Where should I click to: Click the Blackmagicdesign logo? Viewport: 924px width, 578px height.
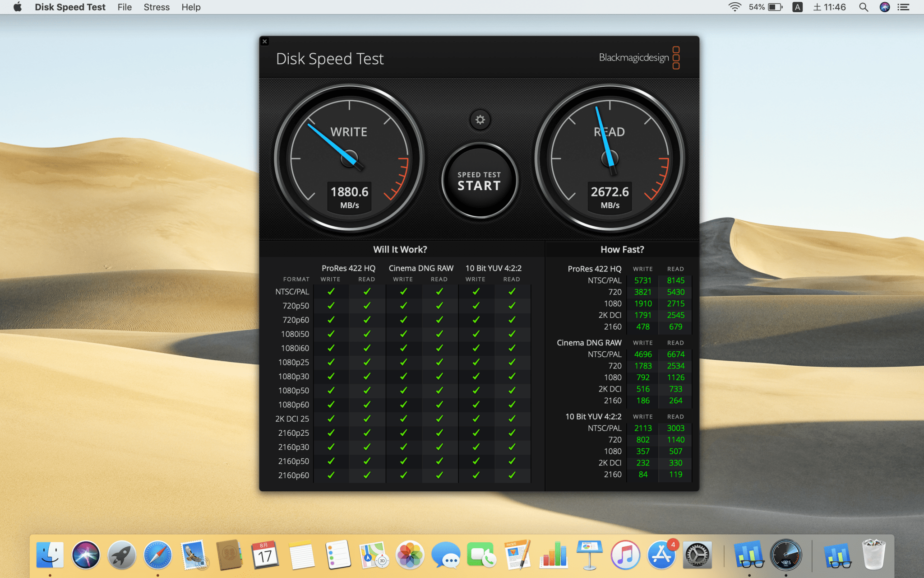point(639,58)
